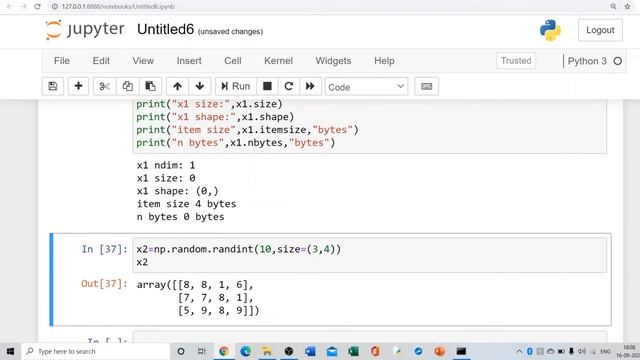Click inside the In [37] code cell
Viewport: 640px width, 360px height.
[x=369, y=256]
